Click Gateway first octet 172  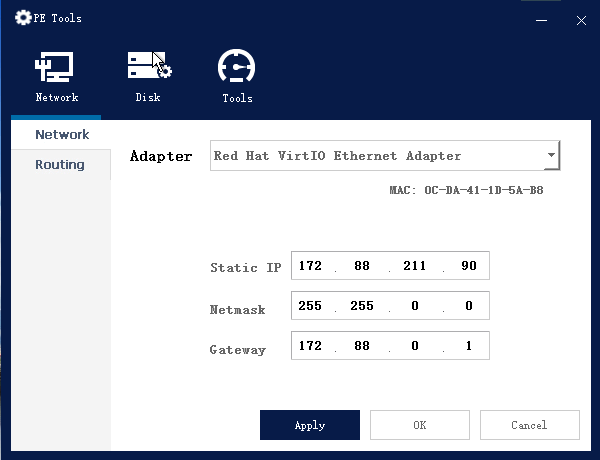pos(310,346)
